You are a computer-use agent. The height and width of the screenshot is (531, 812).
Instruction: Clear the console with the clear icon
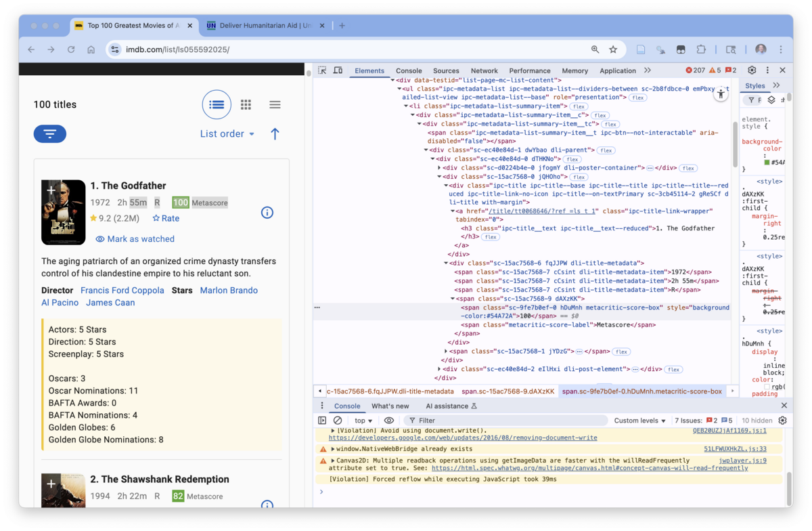[x=338, y=421]
